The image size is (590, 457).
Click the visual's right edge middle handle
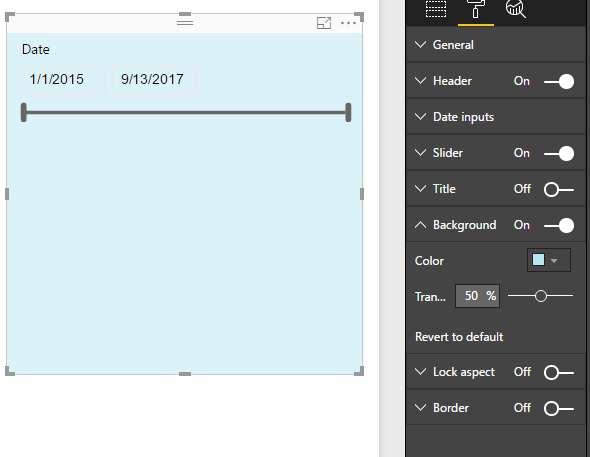(x=362, y=194)
